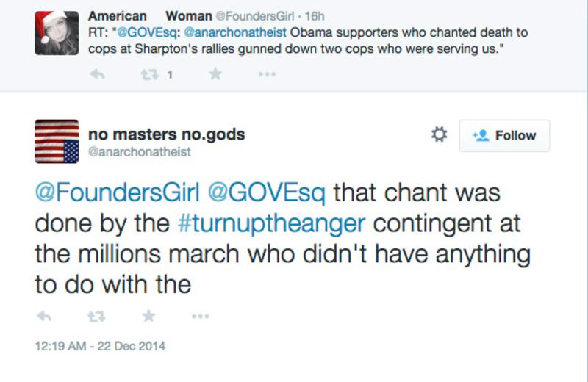The width and height of the screenshot is (588, 382).
Task: Follow no masters no.gods account
Action: click(x=504, y=135)
